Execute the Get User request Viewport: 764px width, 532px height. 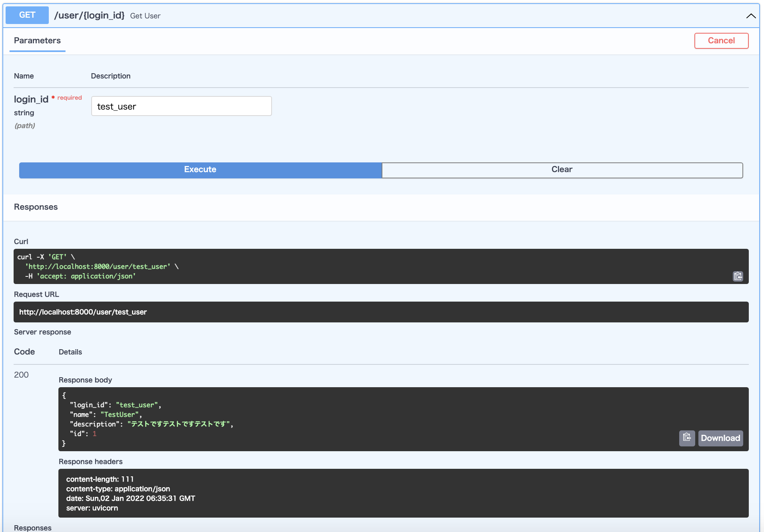[200, 170]
